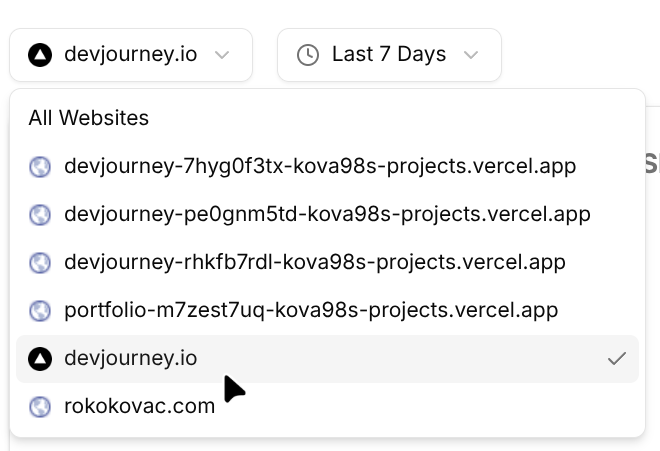Click clock icon in date range selector

309,55
